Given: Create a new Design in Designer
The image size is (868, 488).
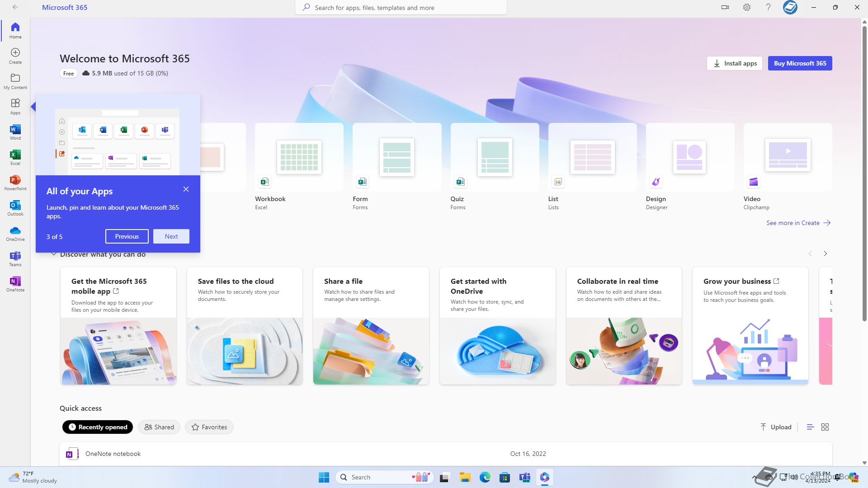Looking at the screenshot, I should click(690, 167).
